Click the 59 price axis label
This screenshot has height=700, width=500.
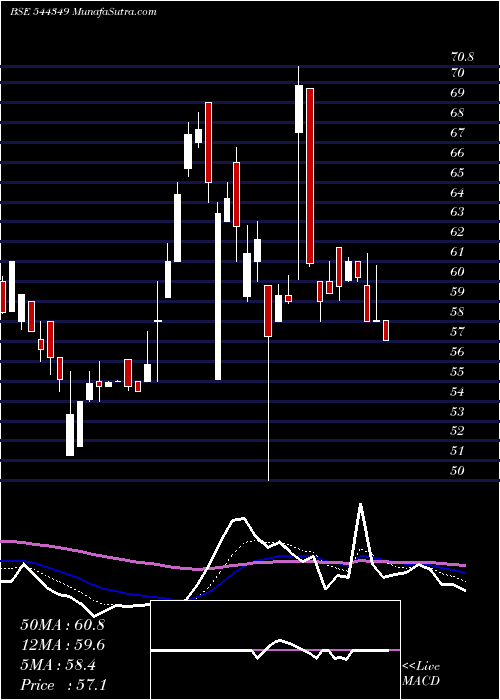[458, 292]
